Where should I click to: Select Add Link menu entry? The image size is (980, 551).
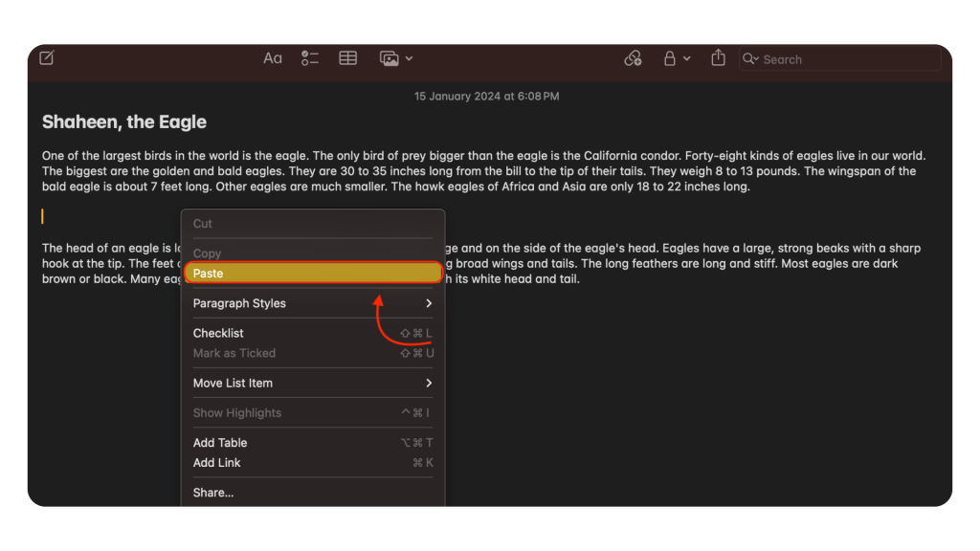217,463
